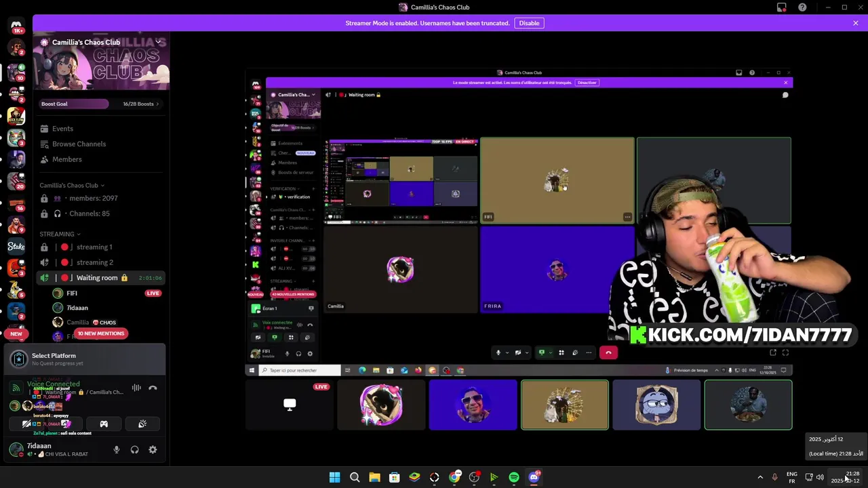Open the Members list
868x488 pixels.
(102, 159)
